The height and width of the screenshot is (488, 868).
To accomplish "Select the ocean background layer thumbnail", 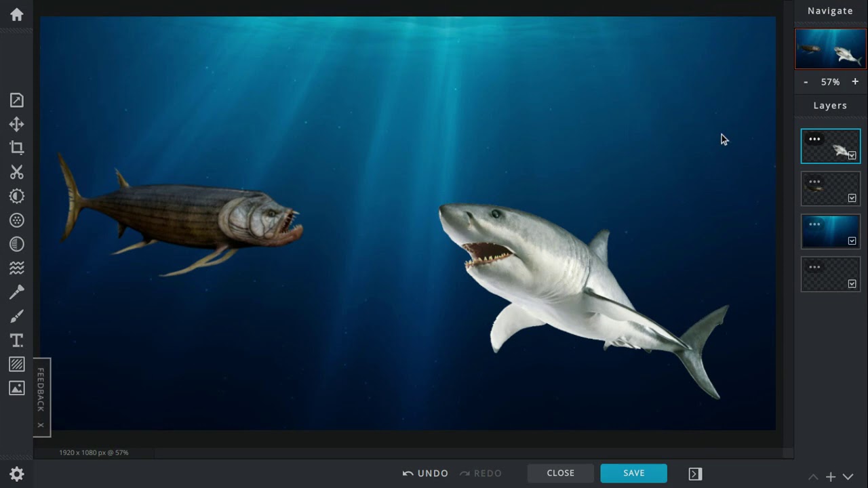I will click(831, 232).
